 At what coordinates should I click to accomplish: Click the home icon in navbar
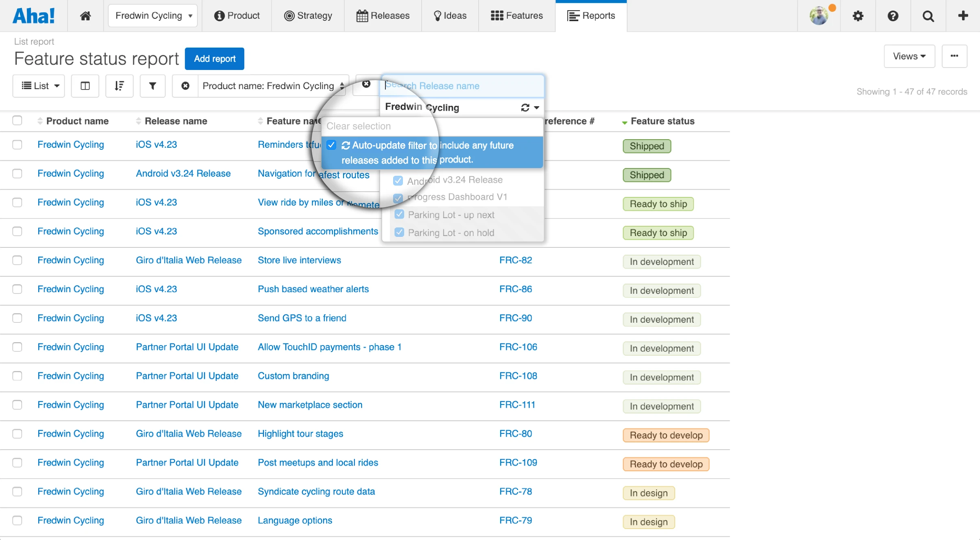(x=85, y=16)
